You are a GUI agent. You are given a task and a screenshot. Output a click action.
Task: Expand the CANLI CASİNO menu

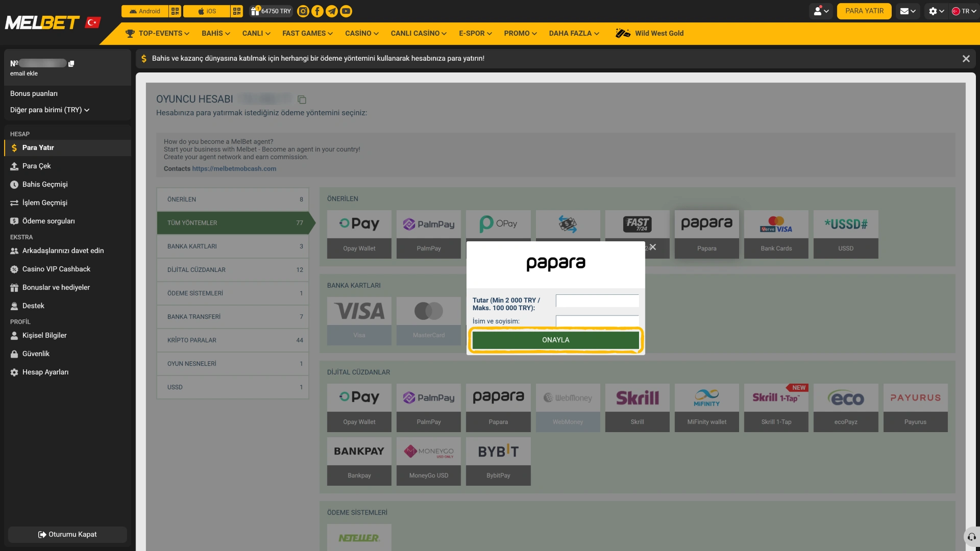(x=419, y=34)
